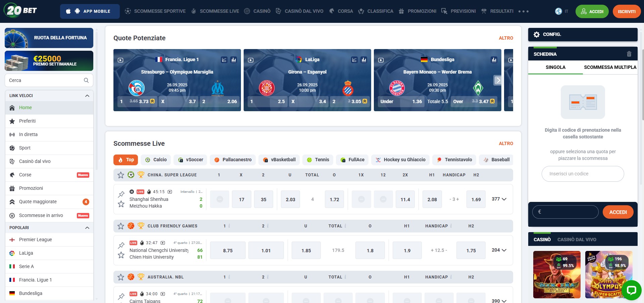Click the language globe icon
The width and height of the screenshot is (644, 303).
(558, 11)
